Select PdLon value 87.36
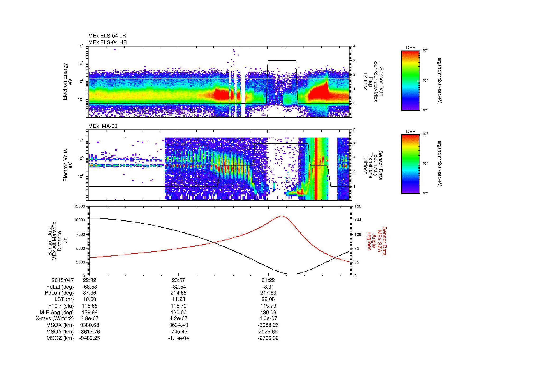This screenshot has height=392, width=555. pyautogui.click(x=89, y=293)
